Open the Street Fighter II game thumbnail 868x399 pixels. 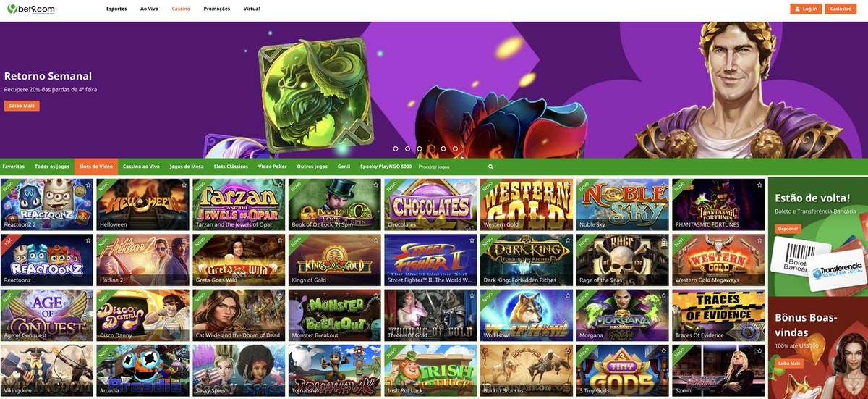(x=430, y=259)
